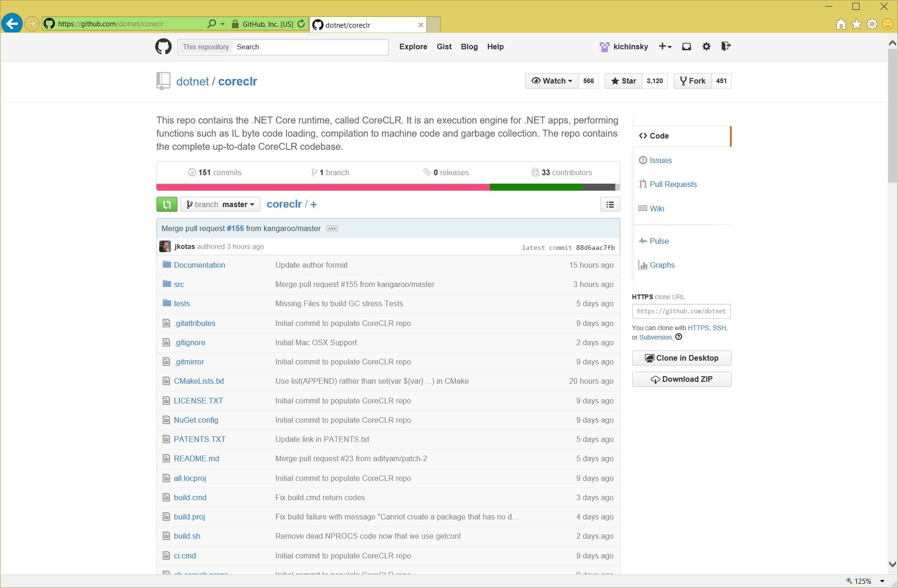Click the HTTPS clone URL field

[681, 311]
